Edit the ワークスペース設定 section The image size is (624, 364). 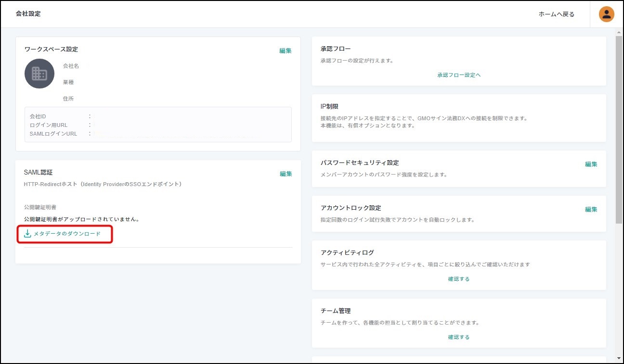click(286, 50)
